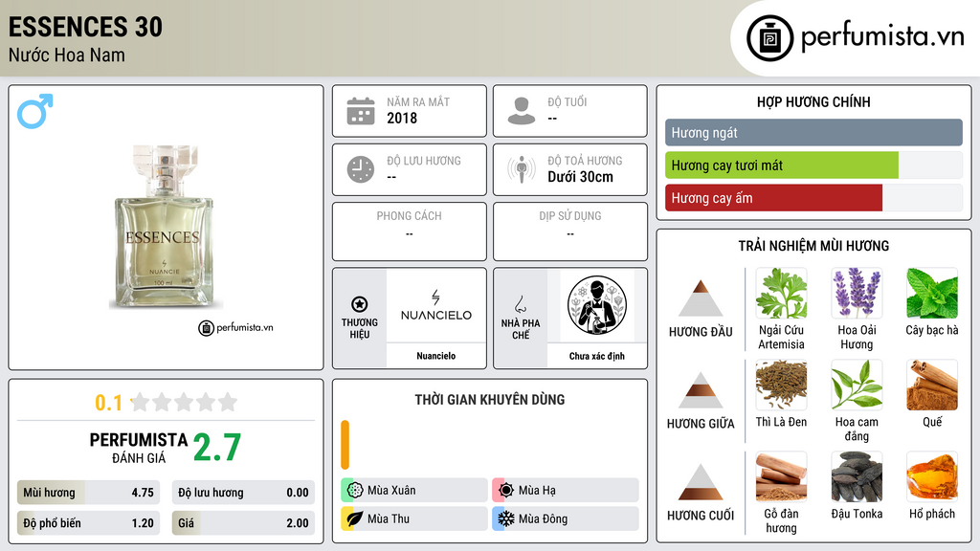Click the nose icon above Nhà pha chế
This screenshot has width=980, height=551.
tap(520, 304)
